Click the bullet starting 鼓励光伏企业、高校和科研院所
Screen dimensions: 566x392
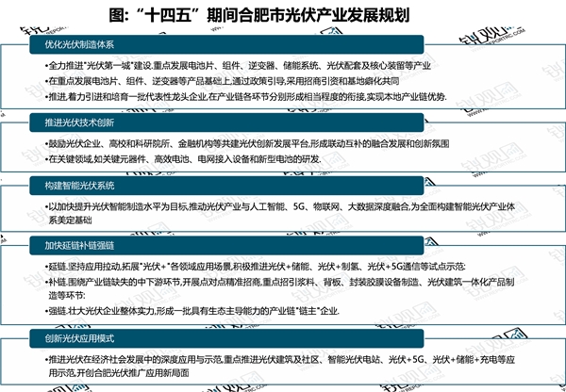(x=247, y=144)
